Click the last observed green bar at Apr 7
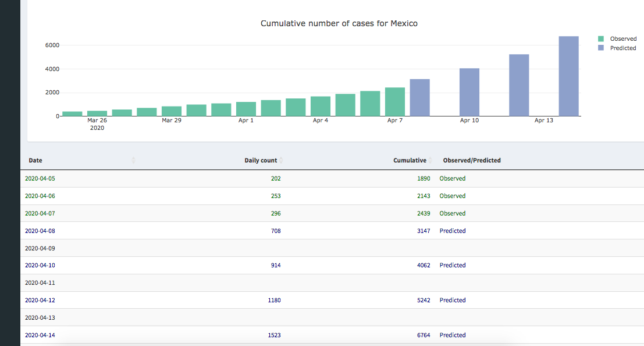Viewport: 644px width, 346px height. click(394, 102)
